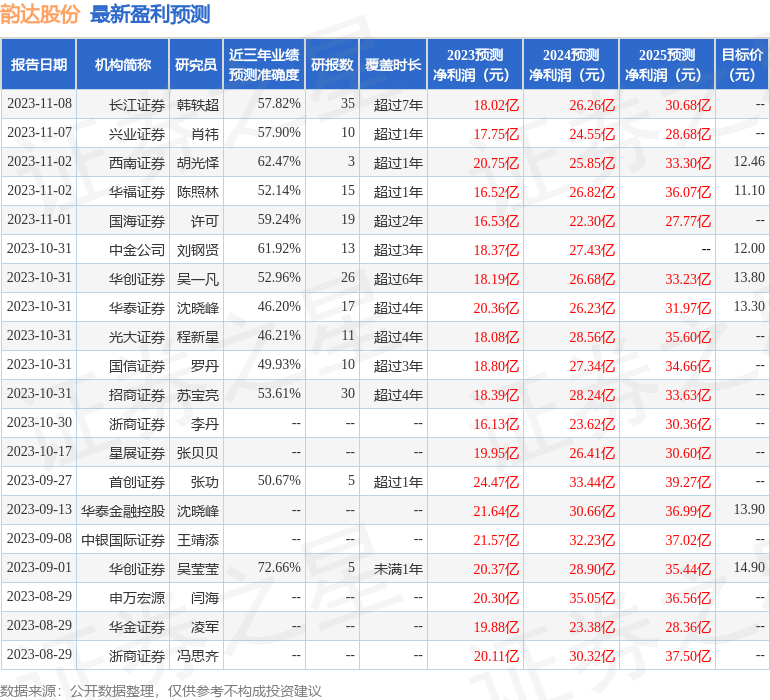The height and width of the screenshot is (700, 770).
Task: Click the date cell 2023-11-01
Action: pos(39,220)
